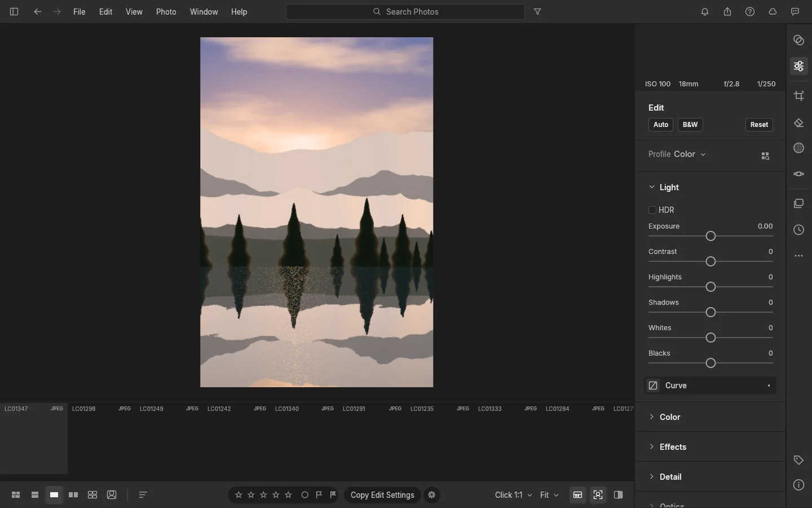Select the Edit sliders tool icon
Viewport: 812px width, 508px height.
(798, 67)
